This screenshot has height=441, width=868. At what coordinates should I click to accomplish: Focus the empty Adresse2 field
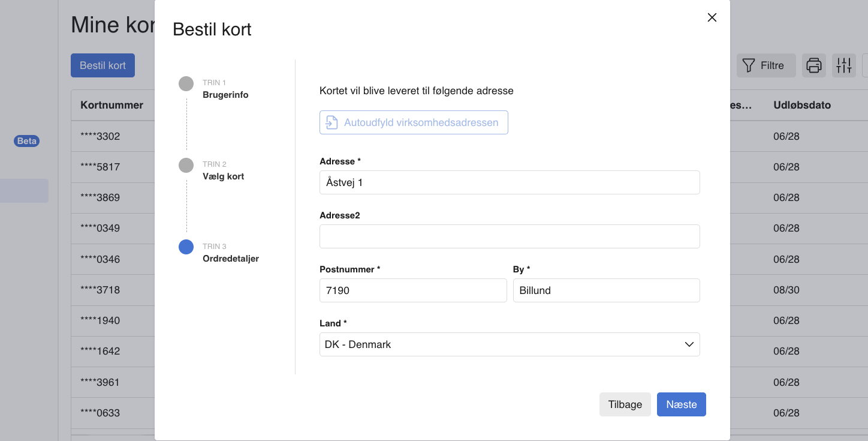[510, 236]
